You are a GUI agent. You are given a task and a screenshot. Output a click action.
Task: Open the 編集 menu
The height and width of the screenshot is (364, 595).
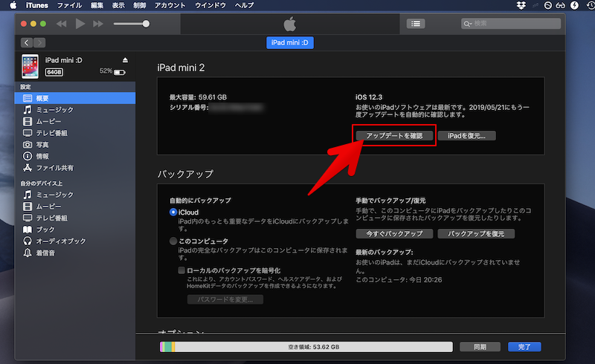(x=97, y=5)
